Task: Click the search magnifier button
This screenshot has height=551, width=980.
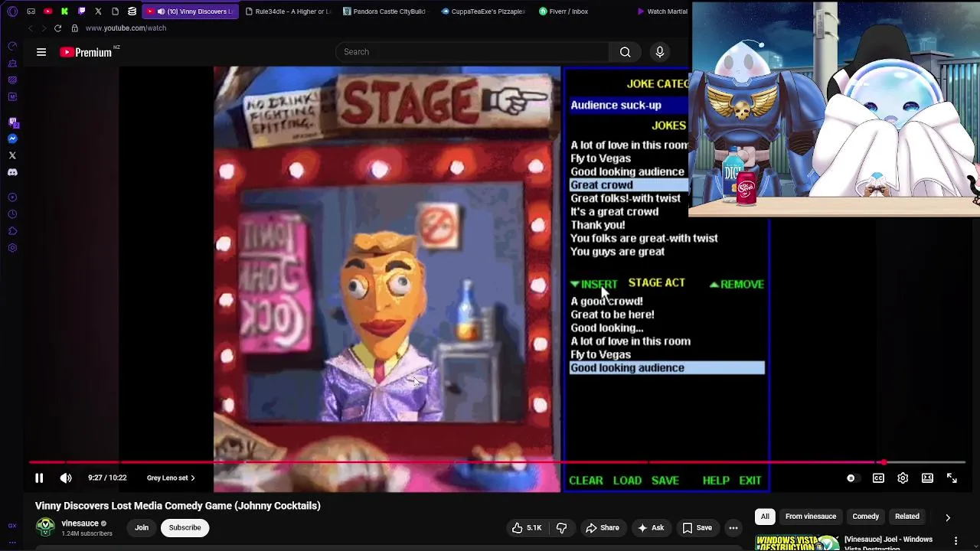Action: [625, 52]
